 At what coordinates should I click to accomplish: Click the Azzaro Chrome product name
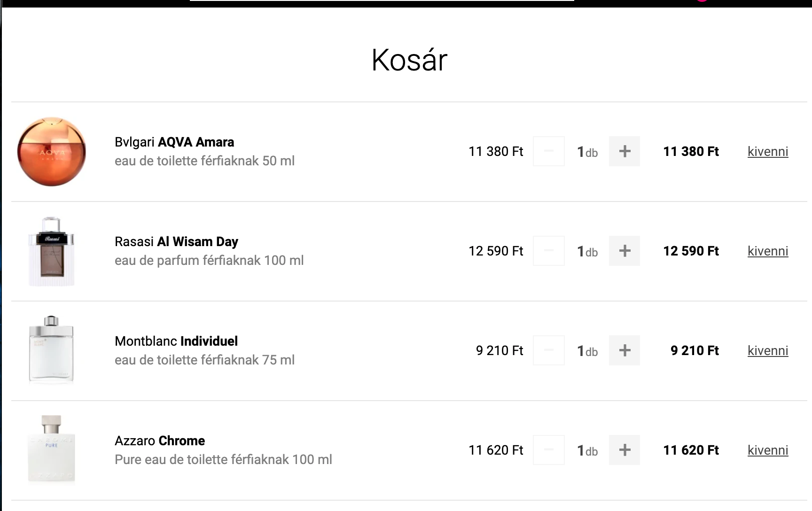[x=160, y=441]
